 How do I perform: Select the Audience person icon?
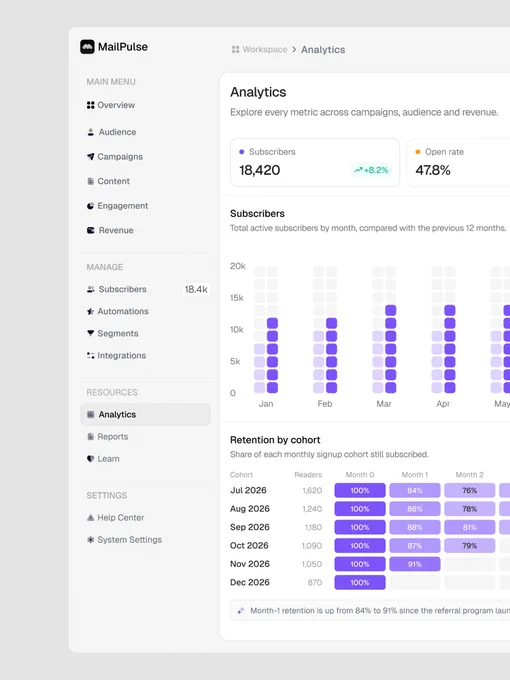click(90, 132)
